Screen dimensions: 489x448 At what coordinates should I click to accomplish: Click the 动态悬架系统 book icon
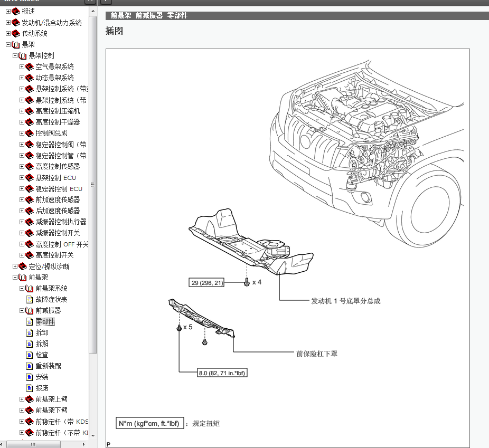click(30, 78)
